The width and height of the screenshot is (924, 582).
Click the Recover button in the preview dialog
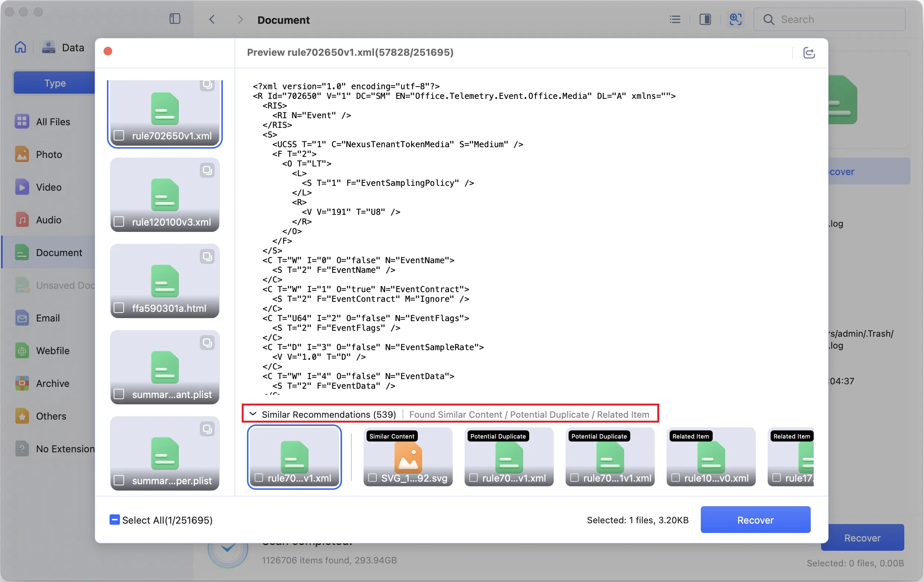[755, 520]
